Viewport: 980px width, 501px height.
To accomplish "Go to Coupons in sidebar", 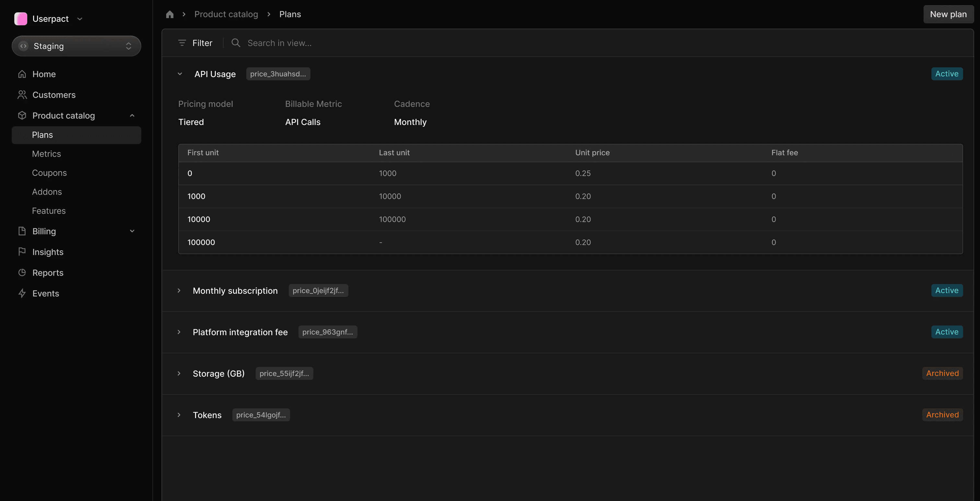I will 50,173.
